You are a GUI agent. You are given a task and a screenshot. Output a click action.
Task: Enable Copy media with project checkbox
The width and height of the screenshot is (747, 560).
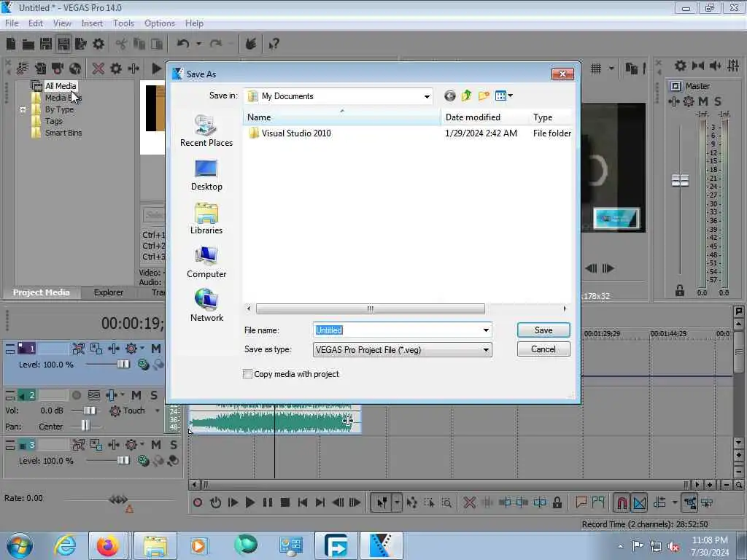pyautogui.click(x=247, y=374)
